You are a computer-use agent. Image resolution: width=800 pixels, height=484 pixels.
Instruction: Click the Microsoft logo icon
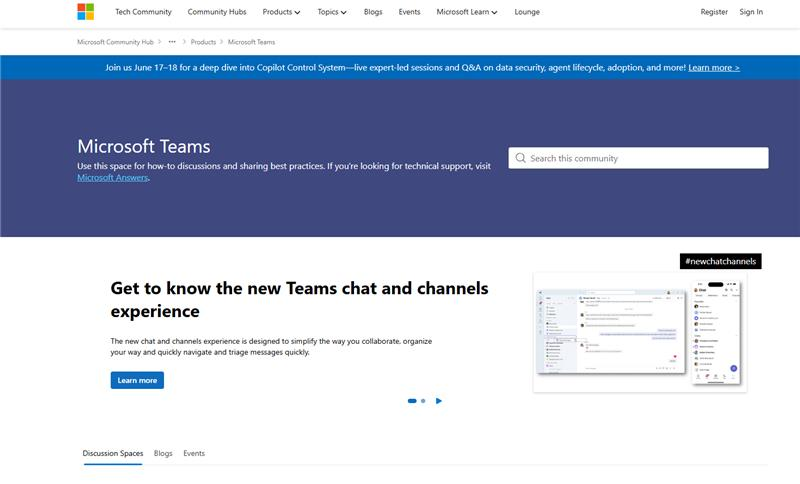tap(86, 12)
